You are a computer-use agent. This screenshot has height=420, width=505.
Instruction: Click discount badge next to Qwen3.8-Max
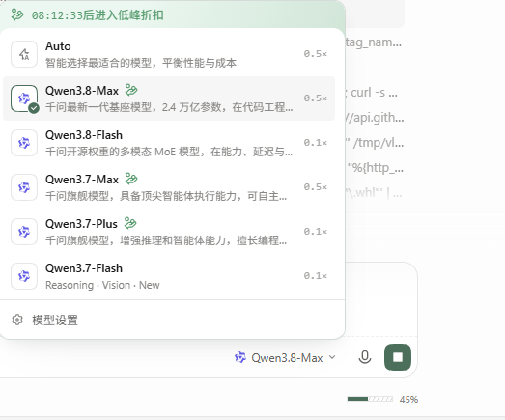131,90
